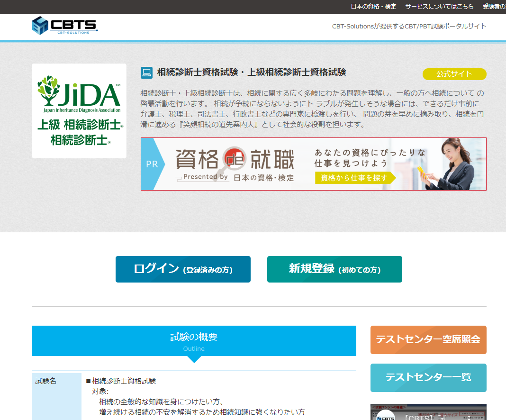Click 資格から仕事を探す yellow arrow label

tap(355, 178)
